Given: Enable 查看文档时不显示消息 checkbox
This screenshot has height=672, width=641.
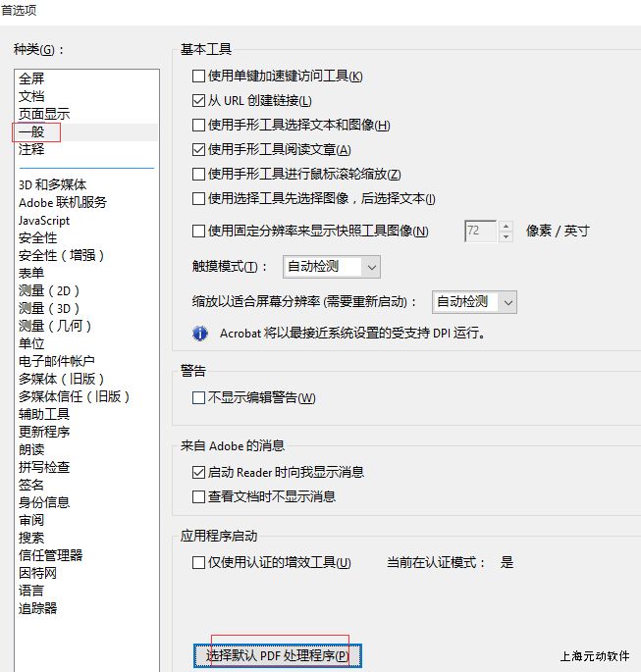Looking at the screenshot, I should [199, 497].
